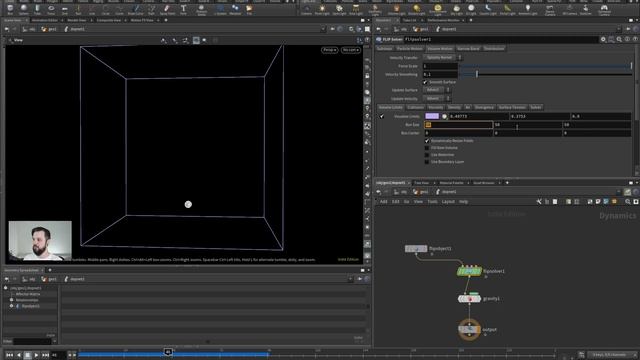640x360 pixels.
Task: Jump to first frame on playbar
Action: (10, 356)
